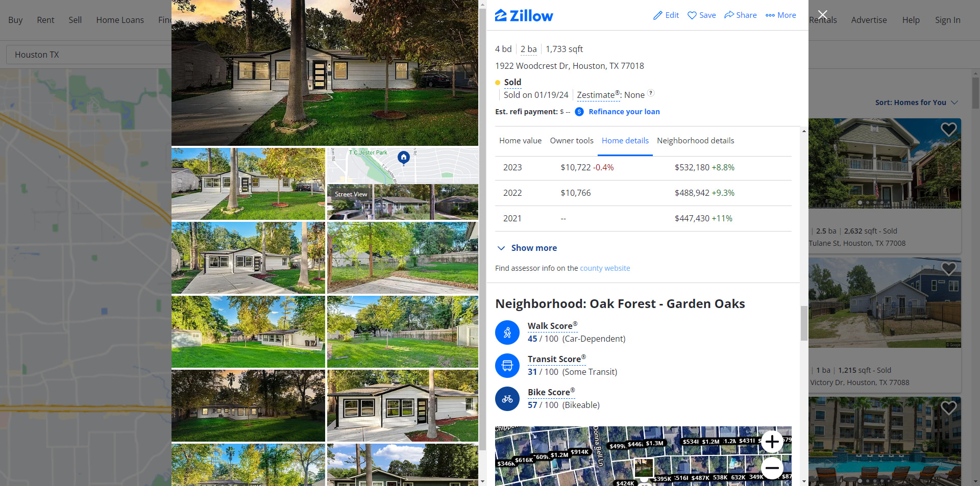Screen dimensions: 980x486
Task: Zoom out on neighborhood map
Action: pos(772,468)
